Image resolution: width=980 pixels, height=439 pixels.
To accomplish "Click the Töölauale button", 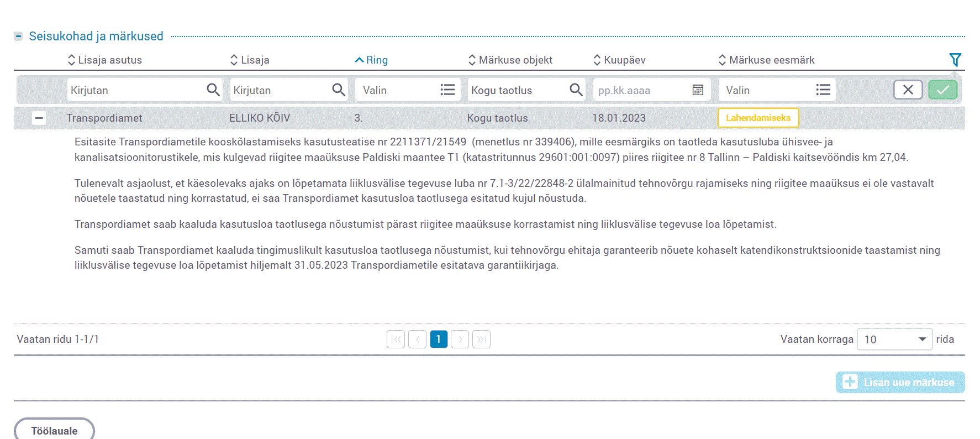I will coord(54,430).
